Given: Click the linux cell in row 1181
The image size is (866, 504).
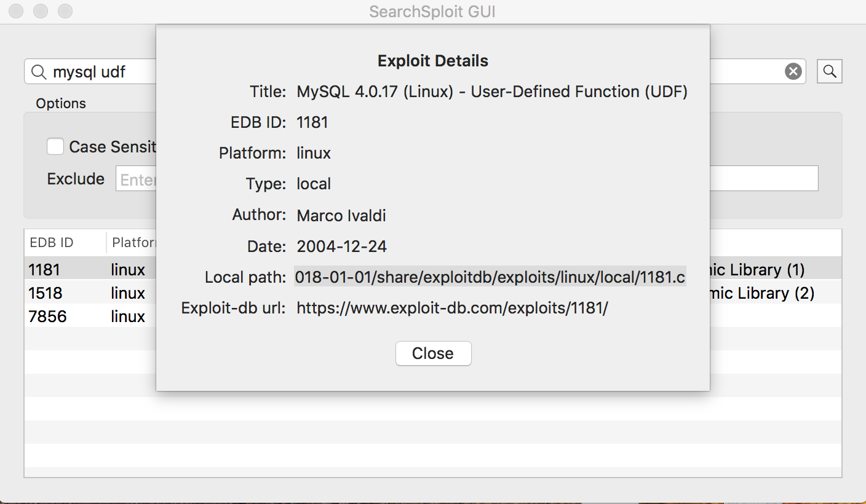Looking at the screenshot, I should (128, 269).
